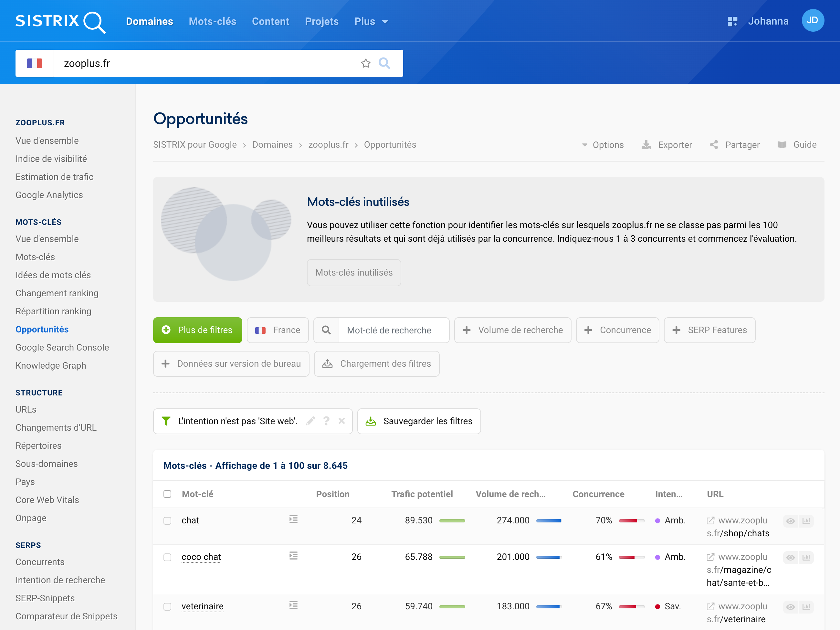
Task: Check the box for keyword chat
Action: pyautogui.click(x=167, y=520)
